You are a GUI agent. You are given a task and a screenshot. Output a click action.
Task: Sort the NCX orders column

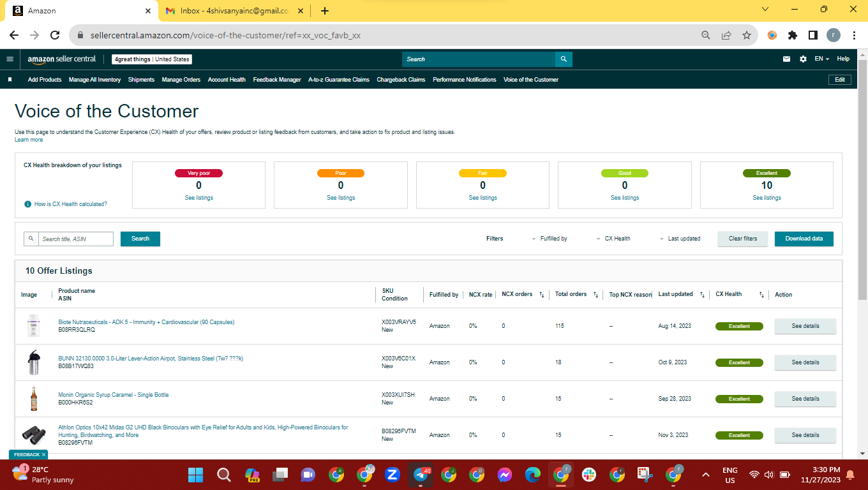pos(541,295)
